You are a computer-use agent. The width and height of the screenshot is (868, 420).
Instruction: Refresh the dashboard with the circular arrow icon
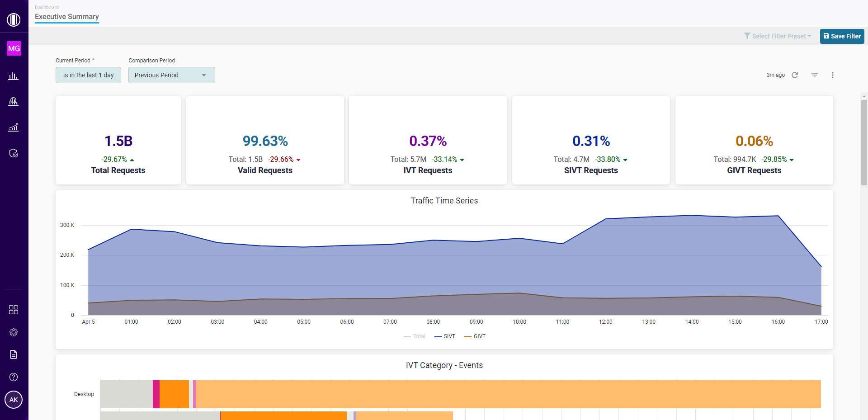(795, 75)
